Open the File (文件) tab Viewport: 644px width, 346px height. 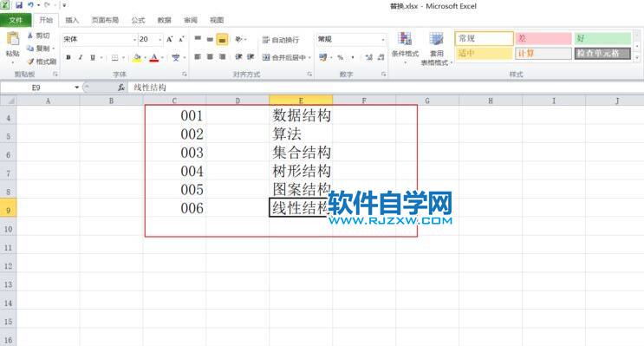[16, 20]
